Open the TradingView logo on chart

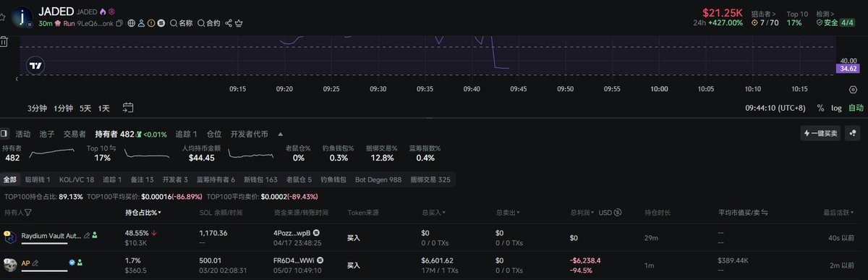click(x=35, y=65)
